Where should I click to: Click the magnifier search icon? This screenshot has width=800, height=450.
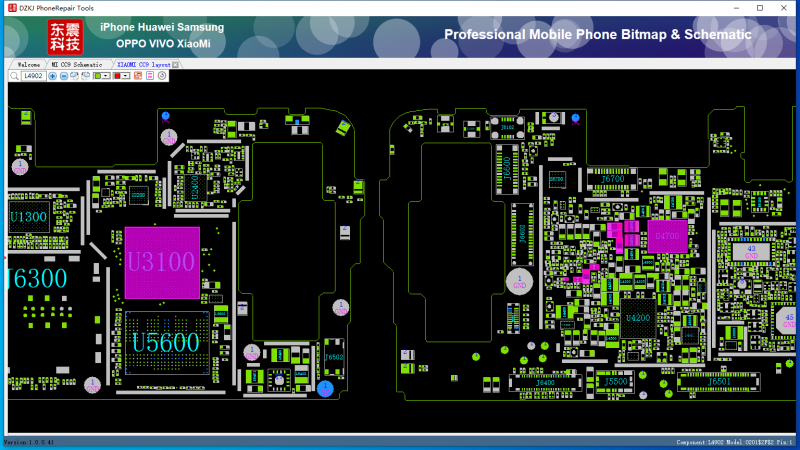[14, 76]
